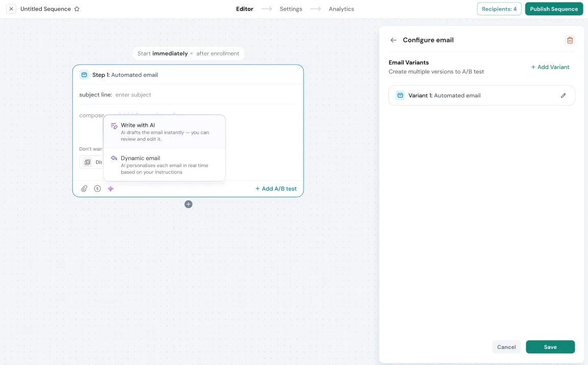The height and width of the screenshot is (365, 588).
Task: Open the Recipients: 4 list
Action: pyautogui.click(x=499, y=9)
